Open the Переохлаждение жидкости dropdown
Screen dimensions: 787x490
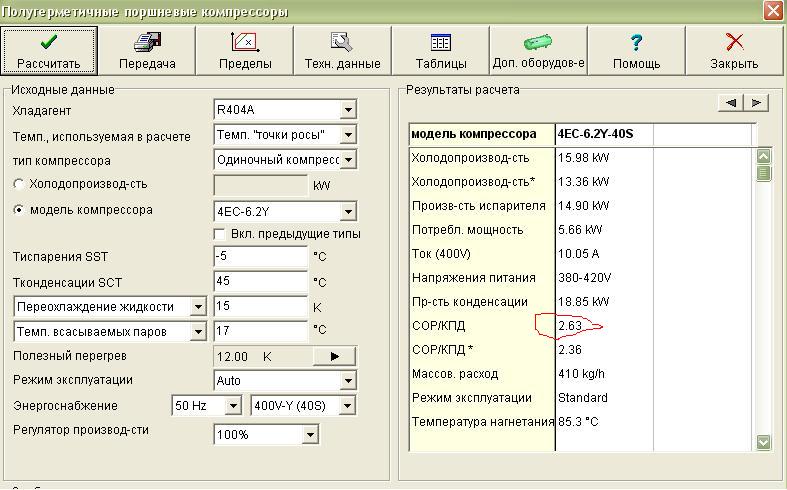coord(198,307)
